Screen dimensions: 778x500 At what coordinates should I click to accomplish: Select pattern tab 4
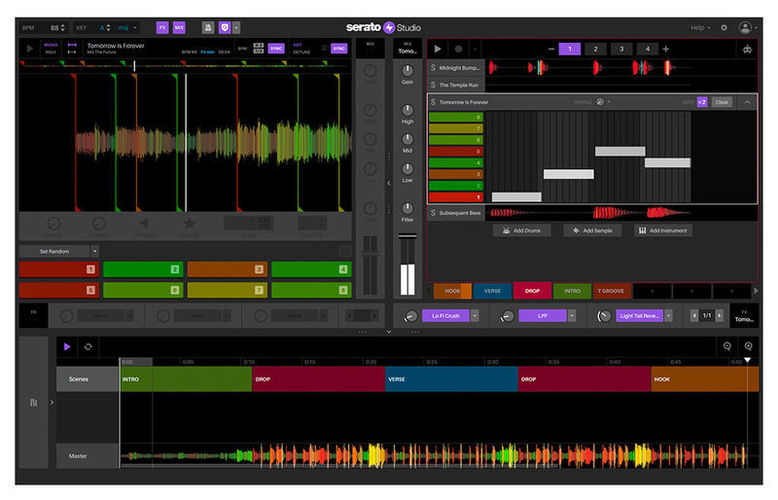(x=647, y=49)
